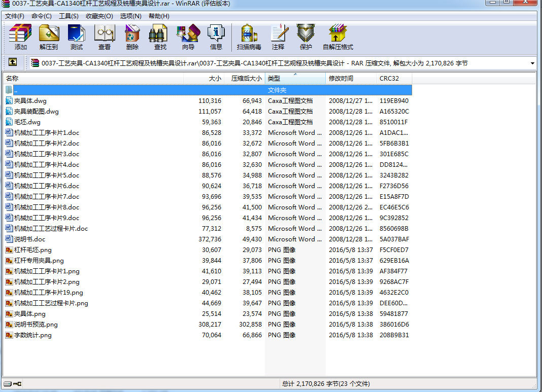542x392 pixels.
Task: Click the 测试 (Test) toolbar icon
Action: [77, 33]
